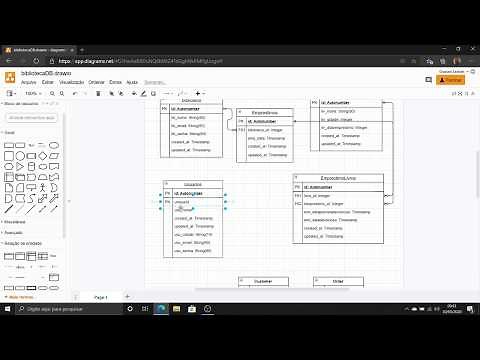Viewport: 480px width, 360px height.
Task: Open the waypoint style dropdown
Action: point(182,94)
